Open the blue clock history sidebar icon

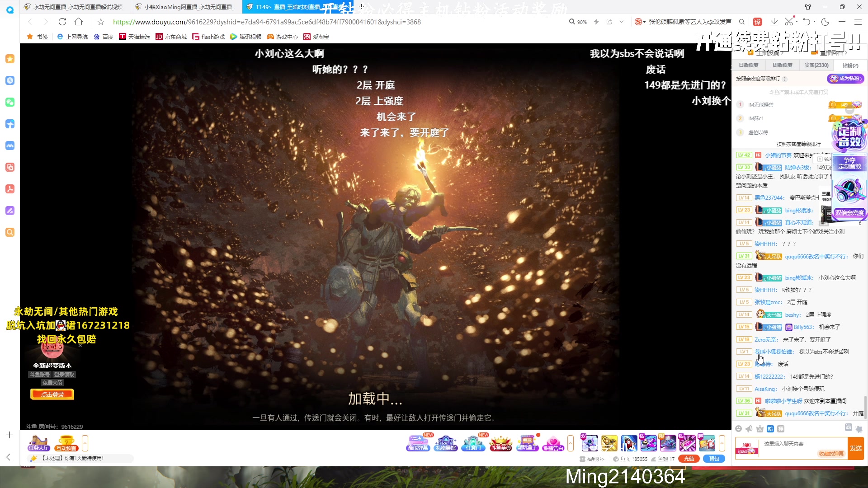[x=10, y=80]
